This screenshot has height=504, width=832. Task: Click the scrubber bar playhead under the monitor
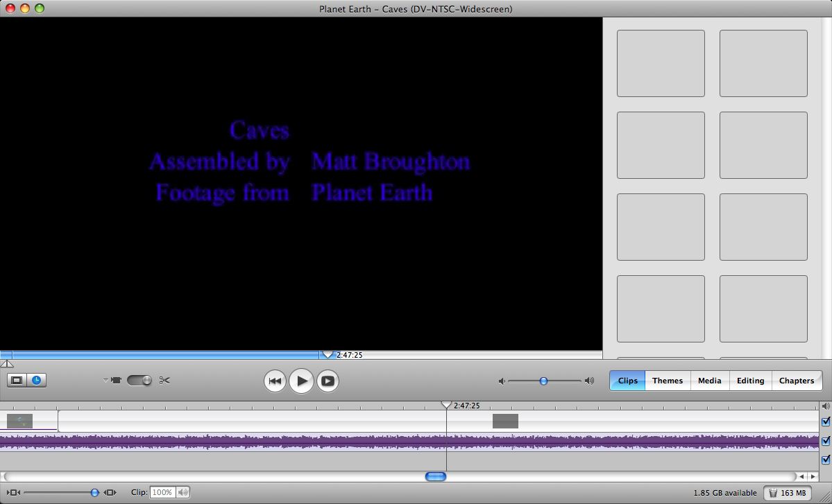[x=328, y=354]
